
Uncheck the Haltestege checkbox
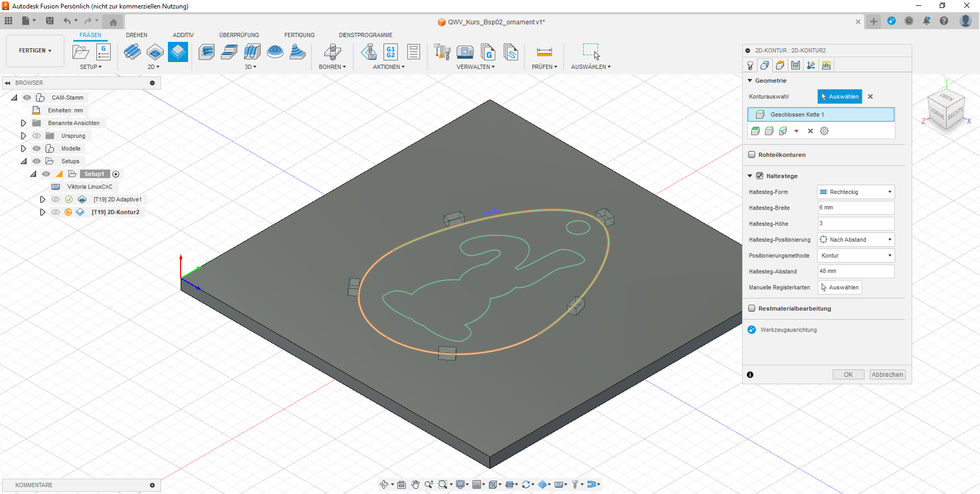[760, 176]
